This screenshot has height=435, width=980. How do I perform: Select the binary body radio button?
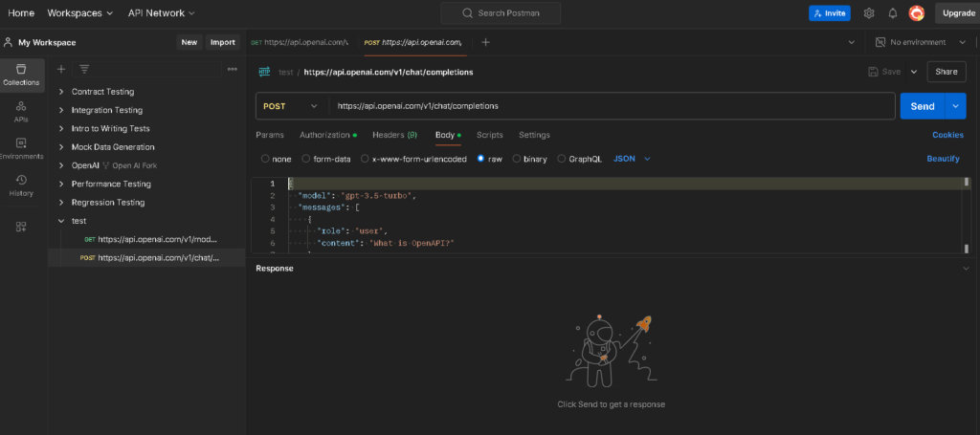point(517,159)
